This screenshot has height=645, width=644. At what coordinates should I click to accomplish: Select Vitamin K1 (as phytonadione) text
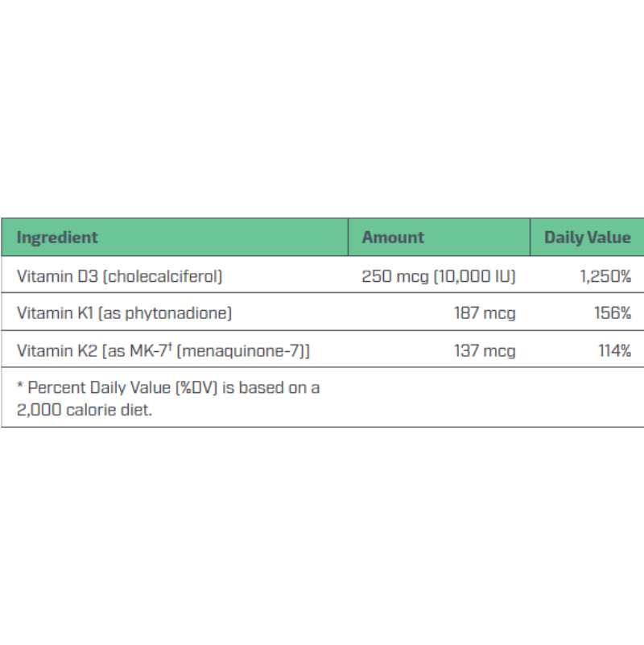pyautogui.click(x=125, y=313)
